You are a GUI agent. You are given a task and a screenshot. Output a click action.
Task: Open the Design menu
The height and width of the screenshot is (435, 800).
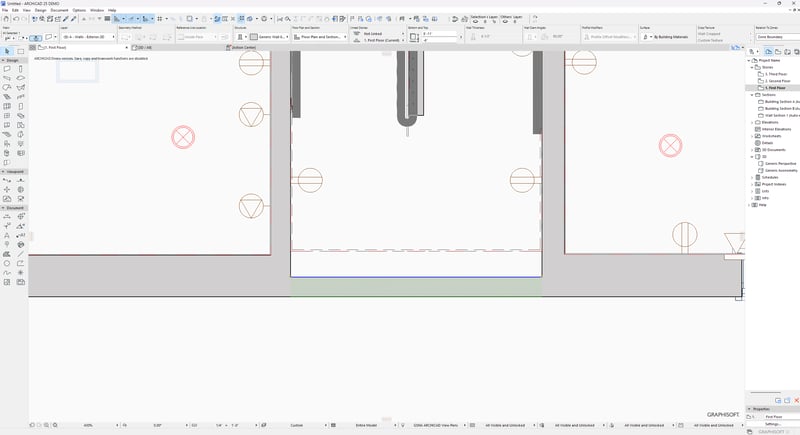click(40, 10)
